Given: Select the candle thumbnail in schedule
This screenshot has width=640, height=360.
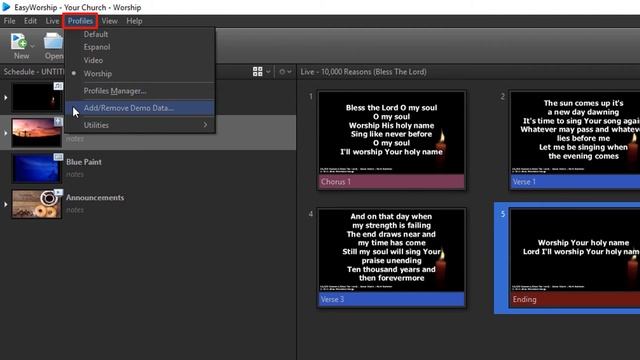Looking at the screenshot, I should coord(37,97).
